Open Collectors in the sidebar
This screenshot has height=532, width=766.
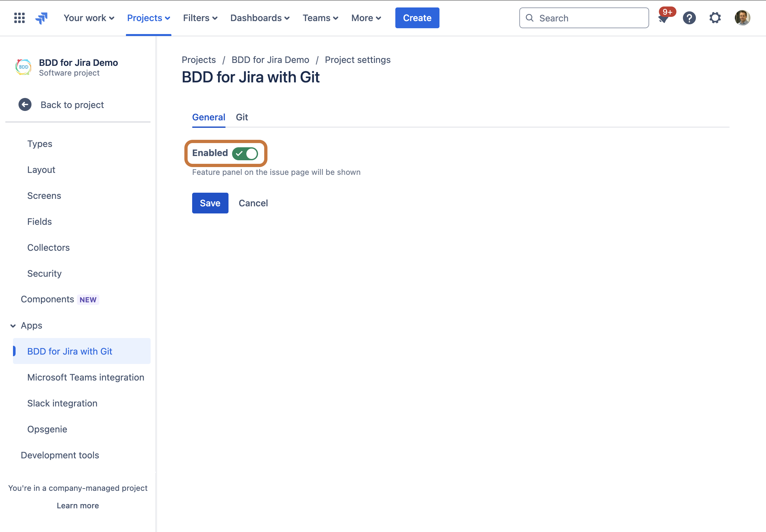[48, 248]
